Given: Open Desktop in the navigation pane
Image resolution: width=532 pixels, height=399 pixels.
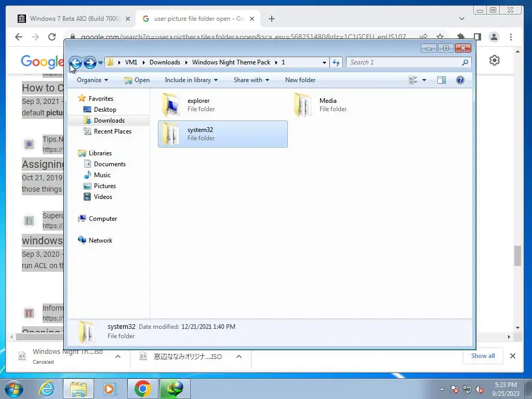Looking at the screenshot, I should point(105,110).
